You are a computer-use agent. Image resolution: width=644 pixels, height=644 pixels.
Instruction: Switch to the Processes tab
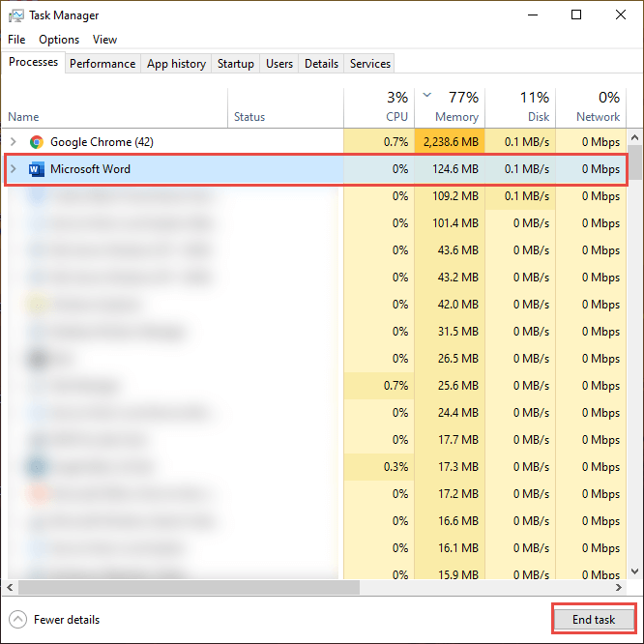point(33,62)
